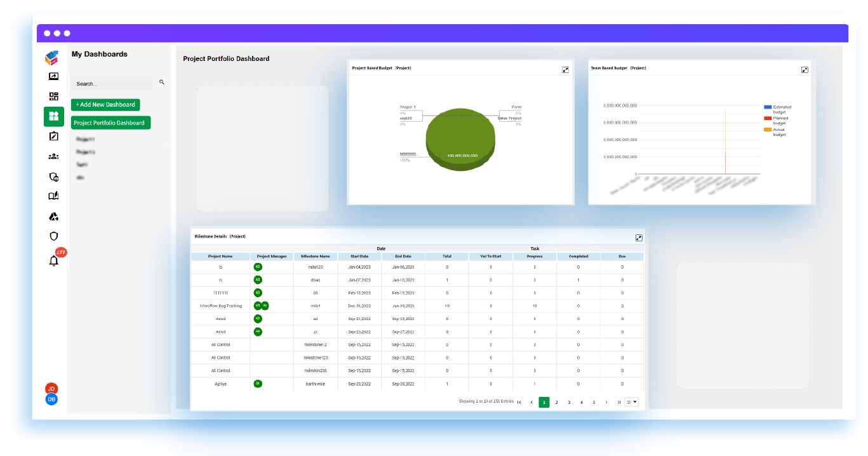Select page 4 in pagination
Screen dimensions: 868x456
click(x=582, y=402)
